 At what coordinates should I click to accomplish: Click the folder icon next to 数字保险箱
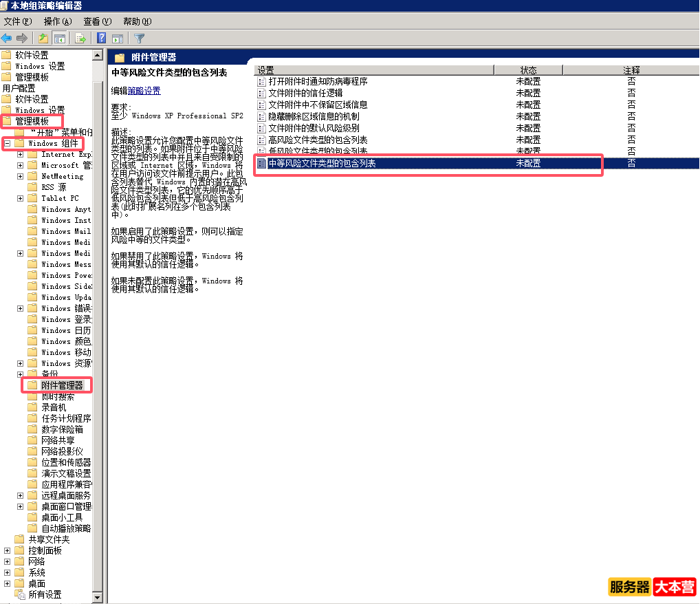tap(32, 429)
